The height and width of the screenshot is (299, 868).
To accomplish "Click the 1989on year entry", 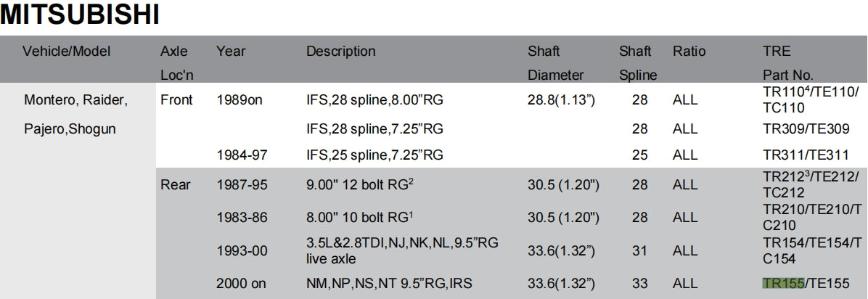I will click(239, 100).
